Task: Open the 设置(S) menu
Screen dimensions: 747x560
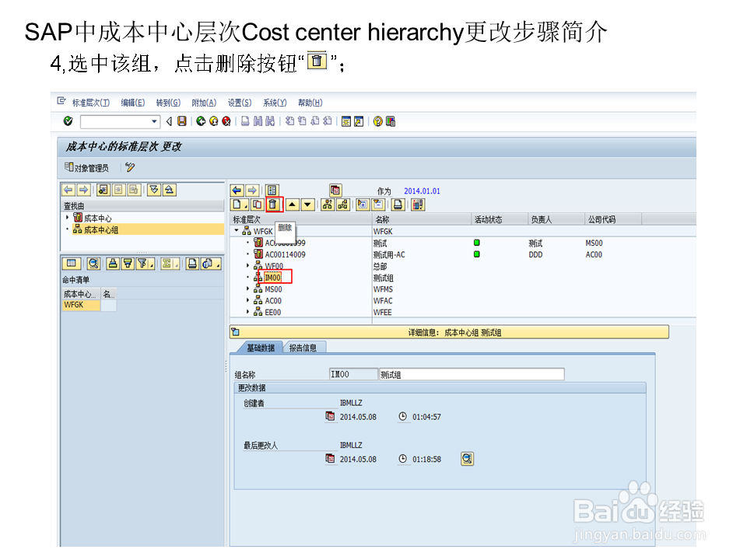Action: pyautogui.click(x=240, y=103)
